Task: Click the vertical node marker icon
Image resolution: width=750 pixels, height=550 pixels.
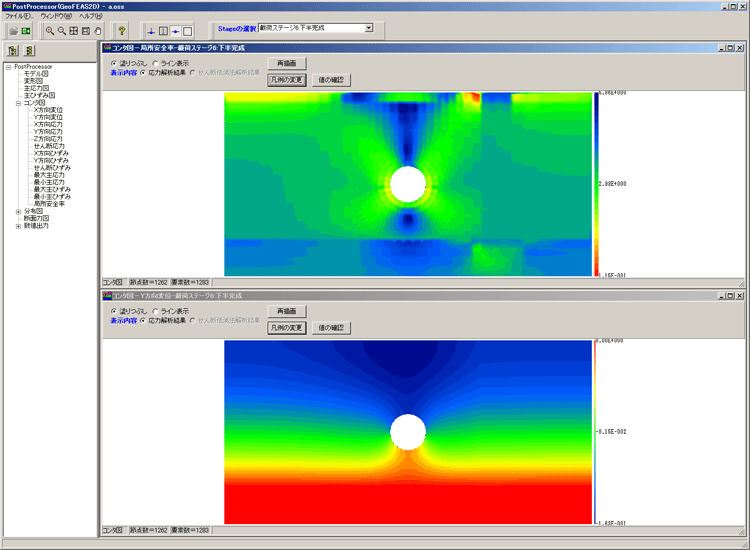Action: 151,31
